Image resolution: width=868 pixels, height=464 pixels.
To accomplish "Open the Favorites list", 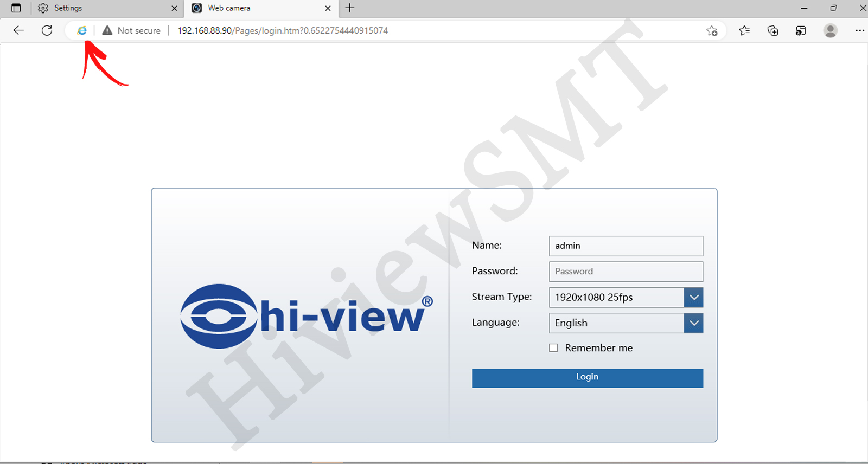I will coord(744,31).
